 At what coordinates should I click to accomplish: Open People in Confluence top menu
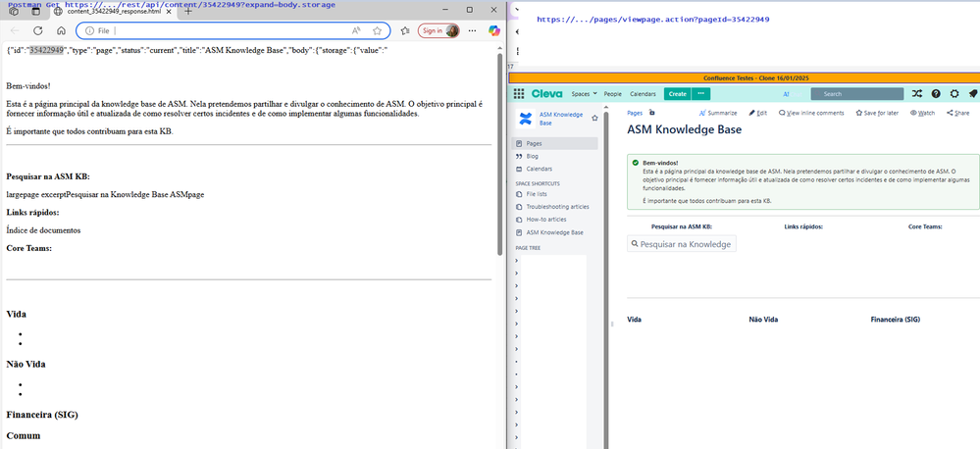(x=612, y=94)
